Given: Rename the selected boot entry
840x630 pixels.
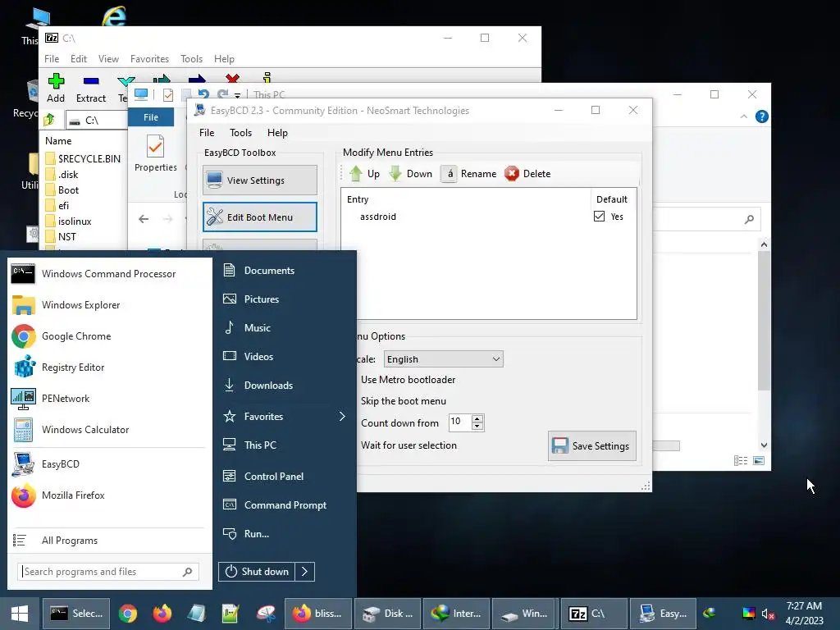Looking at the screenshot, I should [468, 174].
